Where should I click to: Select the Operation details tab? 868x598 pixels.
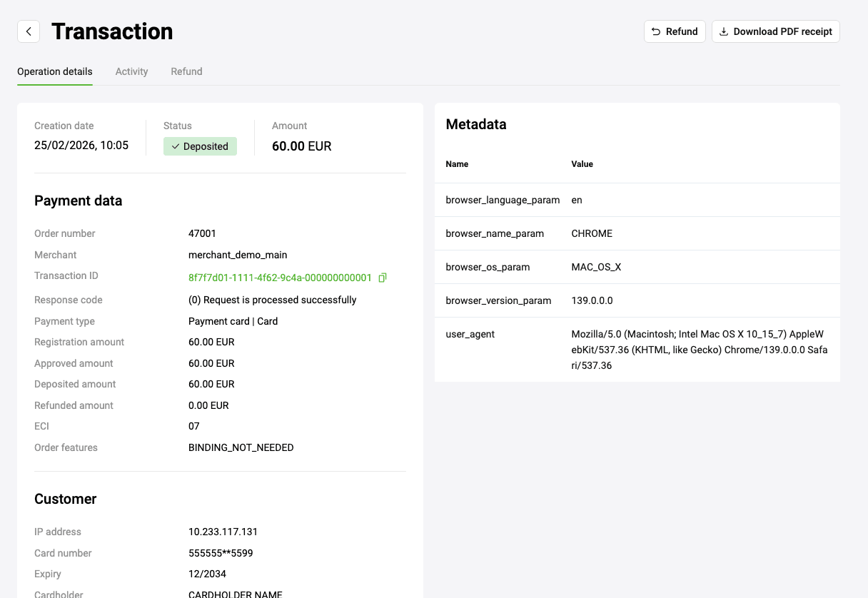tap(55, 71)
